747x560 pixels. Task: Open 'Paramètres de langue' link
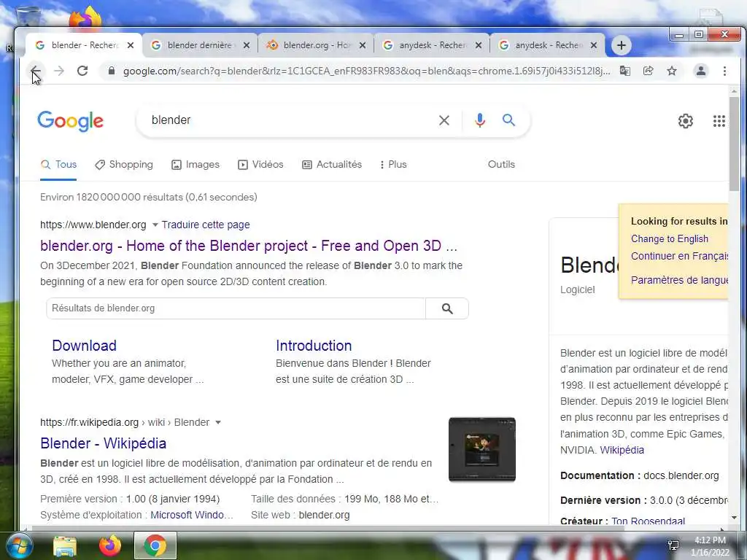coord(679,280)
